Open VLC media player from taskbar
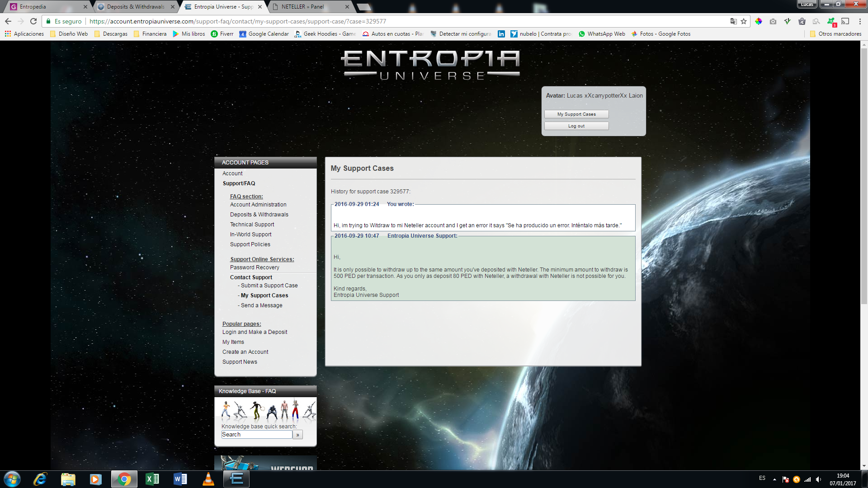868x488 pixels. pos(208,479)
